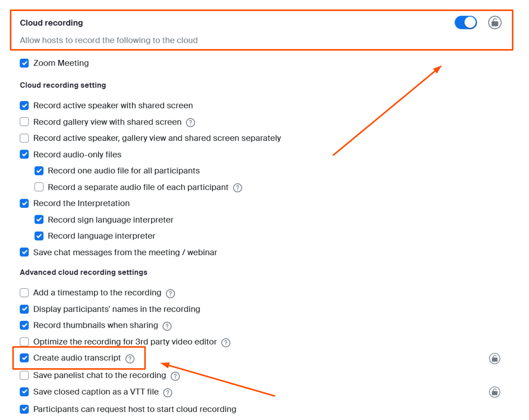
Task: Click lock icon beside Save closed caption VTT
Action: [495, 392]
